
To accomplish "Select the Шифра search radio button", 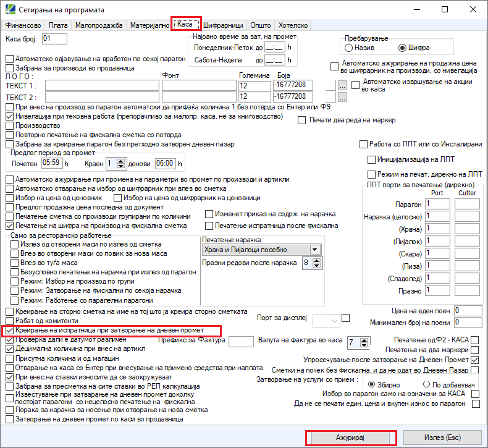I will click(x=402, y=48).
